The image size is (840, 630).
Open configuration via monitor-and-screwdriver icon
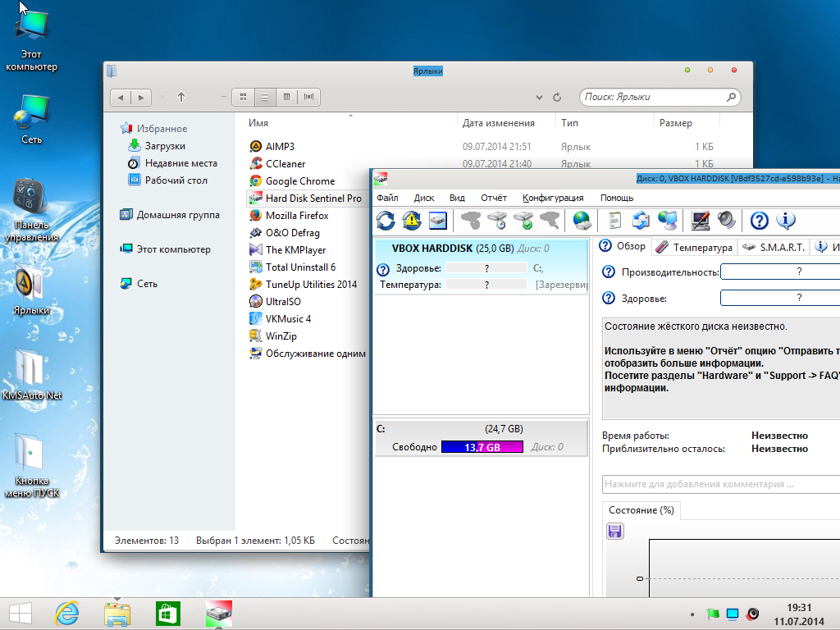[701, 220]
